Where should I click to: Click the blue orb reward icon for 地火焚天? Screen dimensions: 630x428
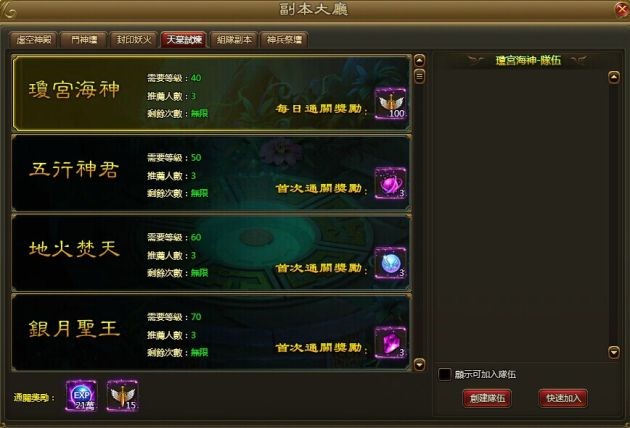pyautogui.click(x=390, y=263)
